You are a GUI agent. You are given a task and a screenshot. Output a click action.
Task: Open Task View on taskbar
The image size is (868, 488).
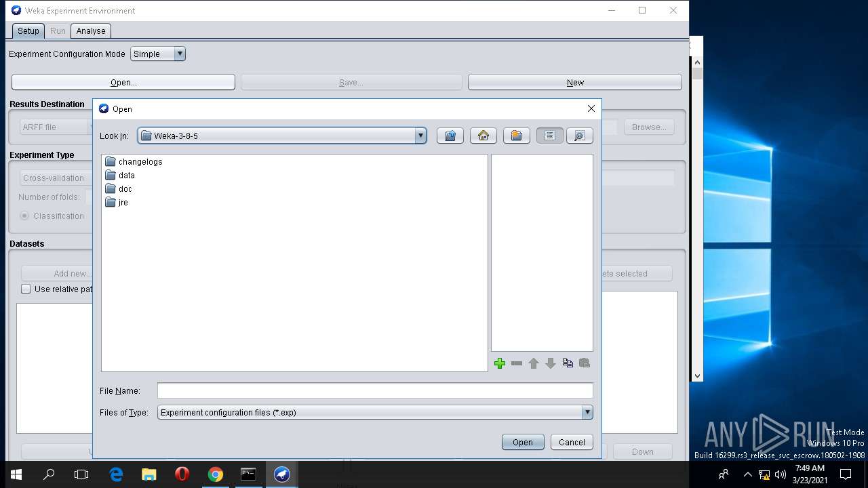81,474
